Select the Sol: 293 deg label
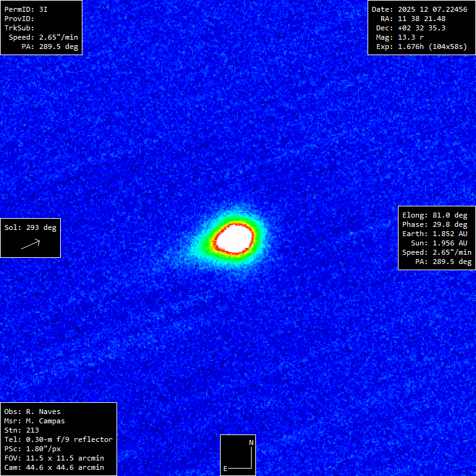The image size is (476, 476). 30,227
